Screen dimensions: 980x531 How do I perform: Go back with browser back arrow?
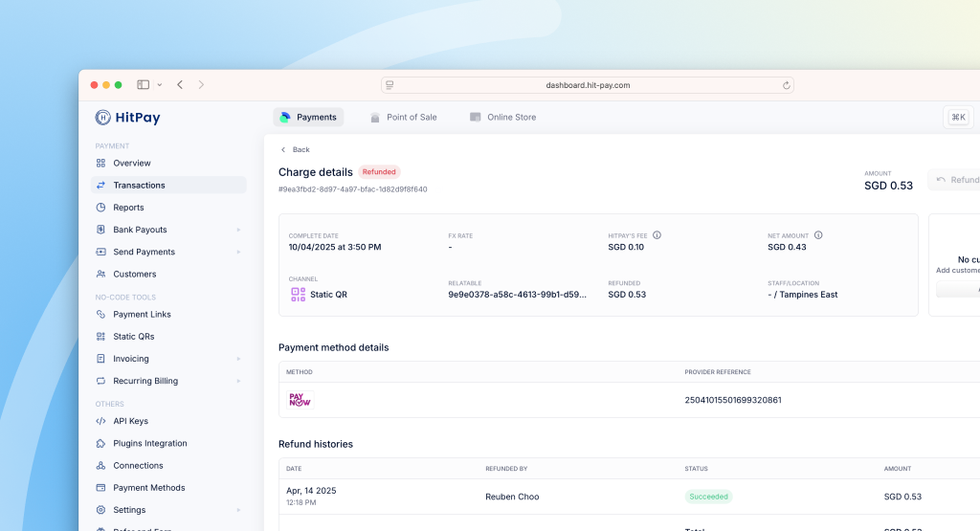pos(180,84)
